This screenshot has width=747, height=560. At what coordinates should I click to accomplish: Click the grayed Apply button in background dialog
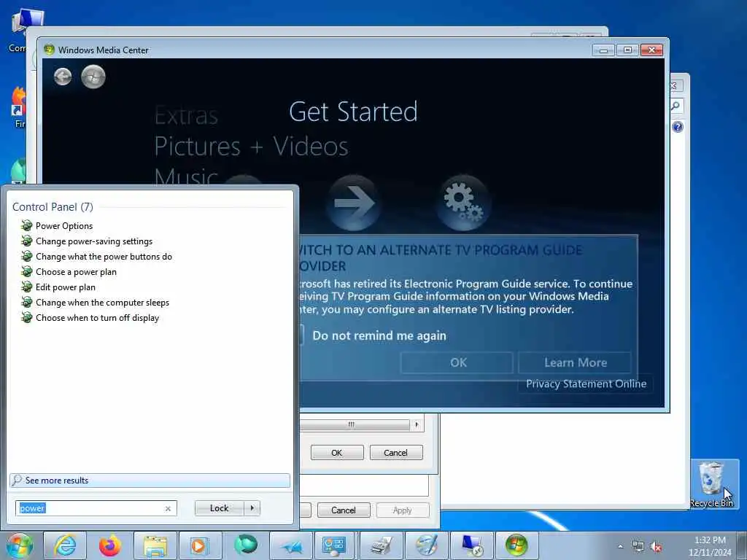click(x=403, y=510)
